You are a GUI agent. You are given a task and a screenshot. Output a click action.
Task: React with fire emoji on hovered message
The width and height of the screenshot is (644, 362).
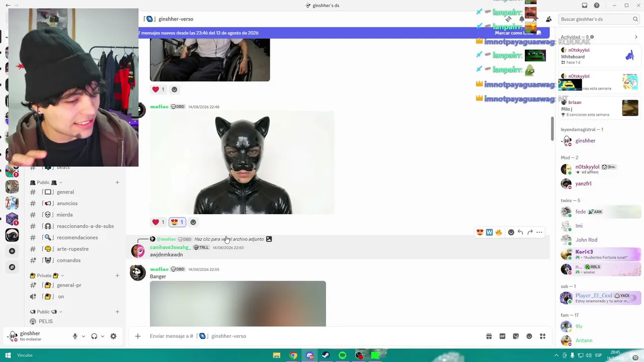(499, 232)
